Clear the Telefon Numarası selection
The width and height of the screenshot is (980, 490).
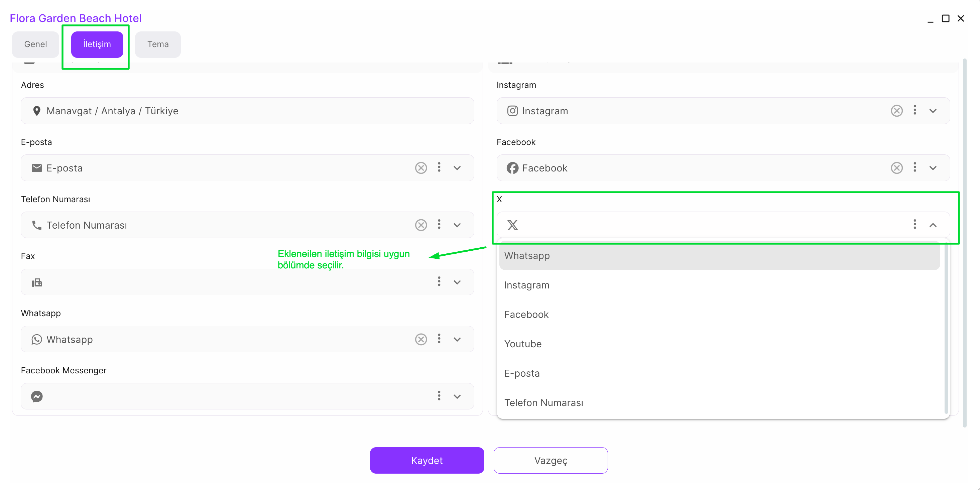click(421, 225)
